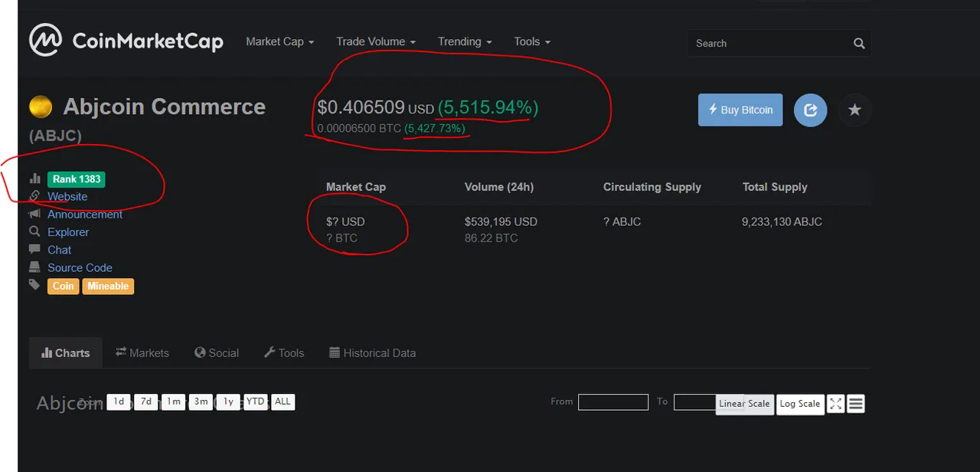
Task: Open the Explorer link
Action: point(68,232)
